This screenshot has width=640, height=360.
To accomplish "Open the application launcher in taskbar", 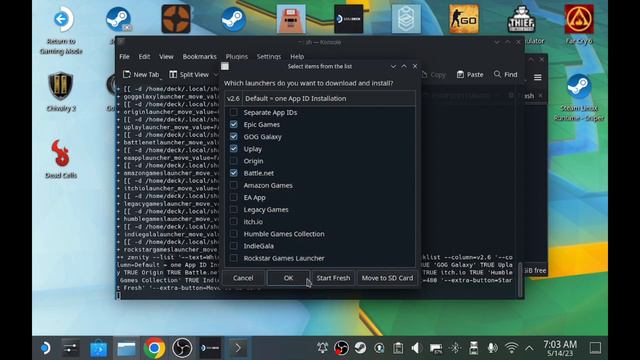I will point(45,348).
